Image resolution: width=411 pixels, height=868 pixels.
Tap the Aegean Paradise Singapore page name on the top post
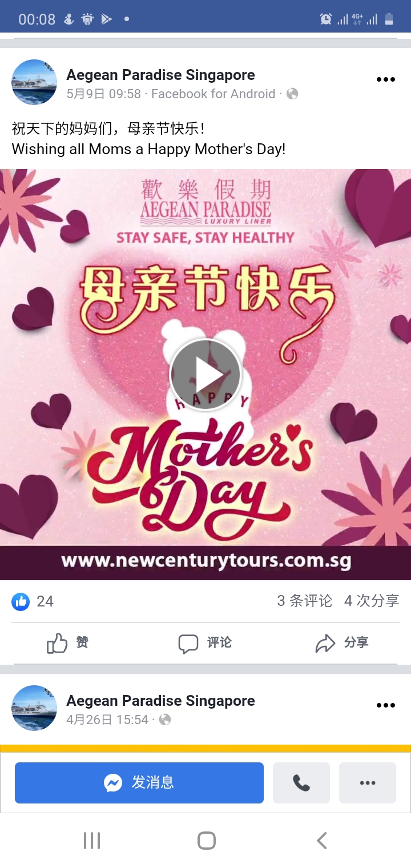pos(160,75)
